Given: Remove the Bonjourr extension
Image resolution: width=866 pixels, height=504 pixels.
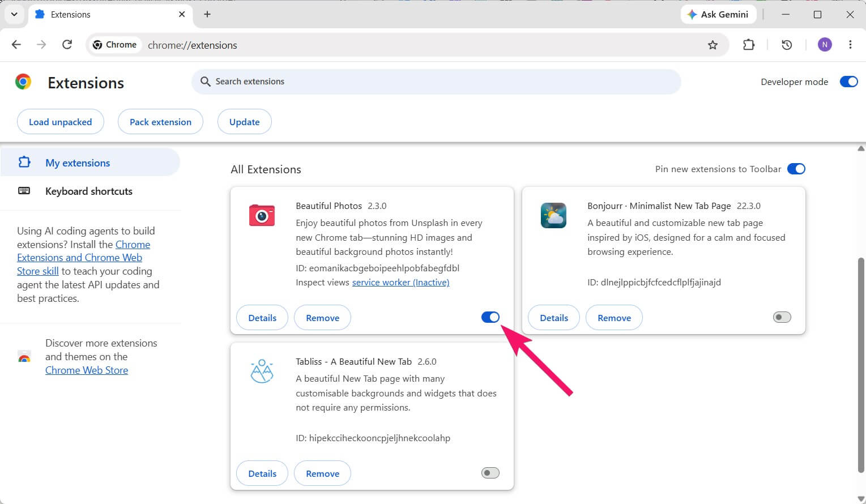Looking at the screenshot, I should pyautogui.click(x=615, y=318).
